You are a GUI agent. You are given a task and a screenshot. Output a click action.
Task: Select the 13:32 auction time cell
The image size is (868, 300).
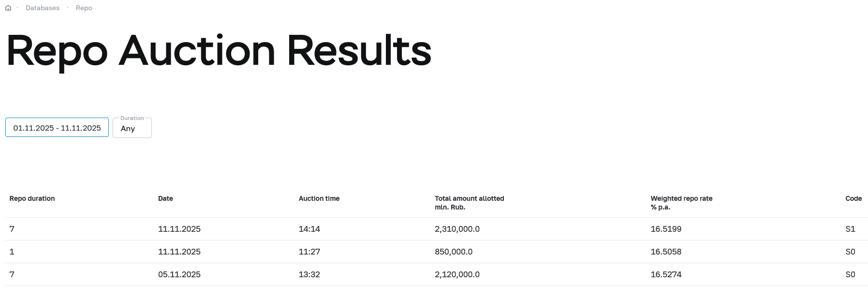click(x=309, y=274)
